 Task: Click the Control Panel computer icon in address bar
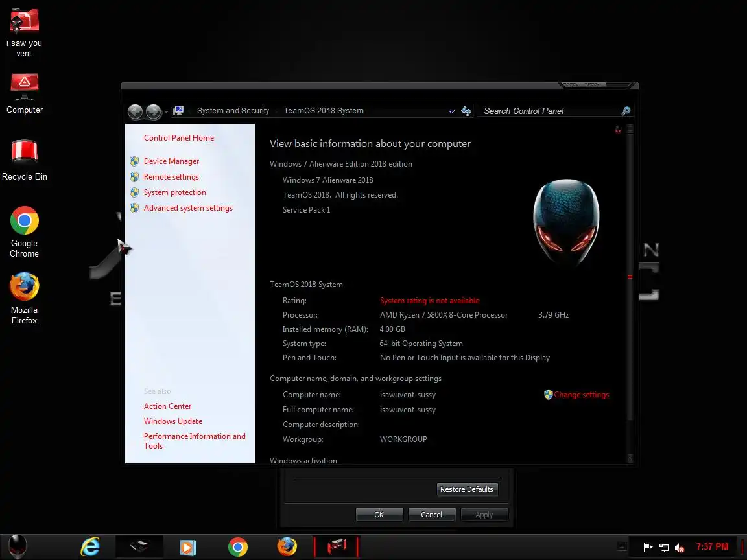178,110
